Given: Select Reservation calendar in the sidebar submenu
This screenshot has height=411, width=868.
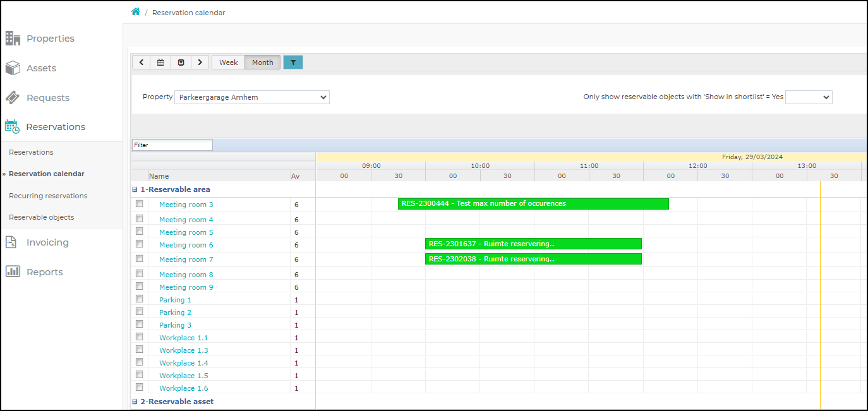Looking at the screenshot, I should coord(47,174).
